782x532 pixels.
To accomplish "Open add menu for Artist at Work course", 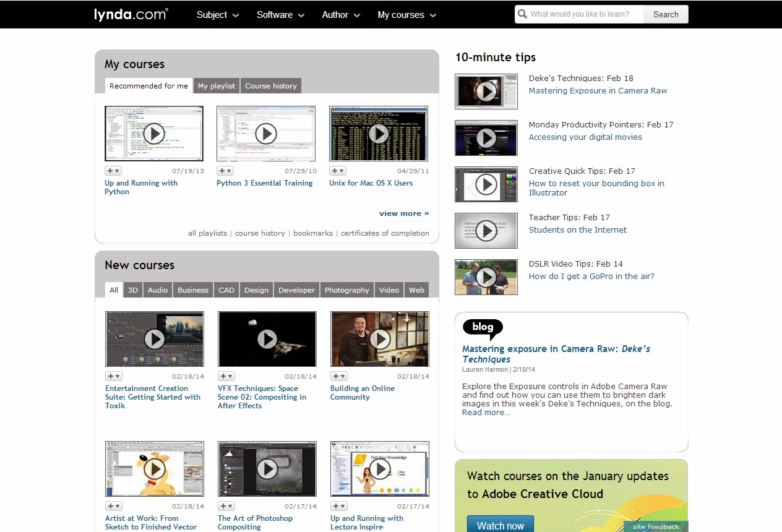I will 114,506.
